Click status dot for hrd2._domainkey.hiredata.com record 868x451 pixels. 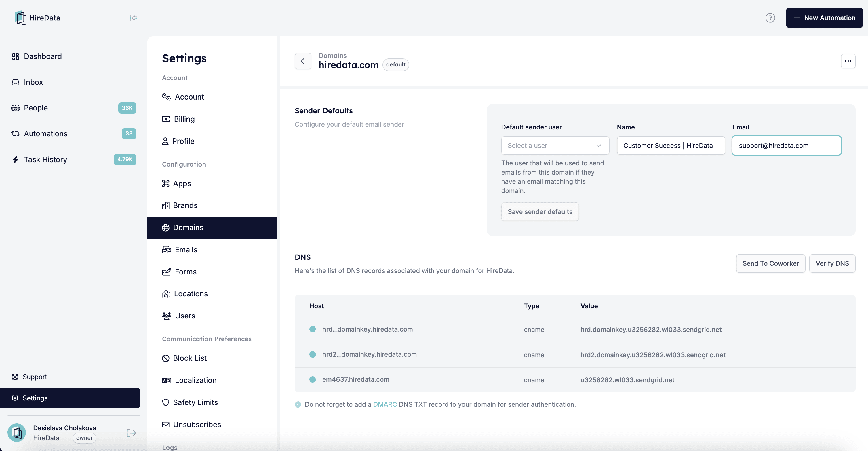pyautogui.click(x=312, y=355)
